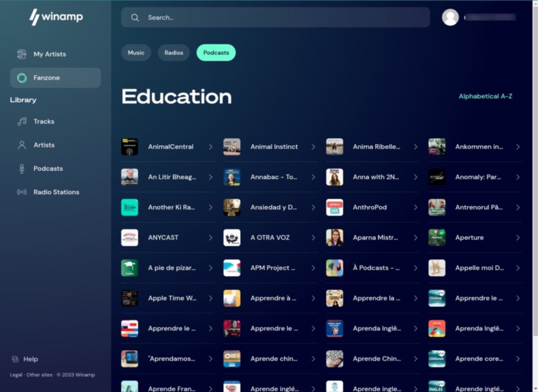This screenshot has height=392, width=538.
Task: Open the AnthroPod podcast title
Action: (x=370, y=207)
